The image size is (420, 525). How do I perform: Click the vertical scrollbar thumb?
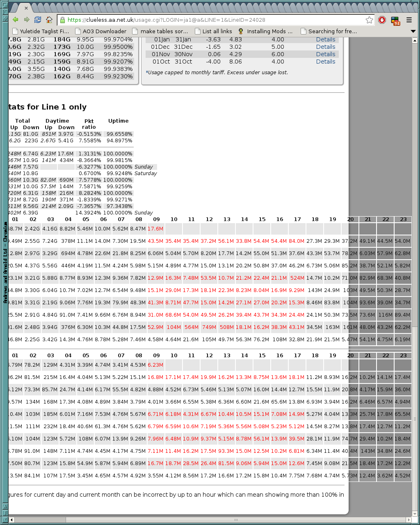pos(415,418)
